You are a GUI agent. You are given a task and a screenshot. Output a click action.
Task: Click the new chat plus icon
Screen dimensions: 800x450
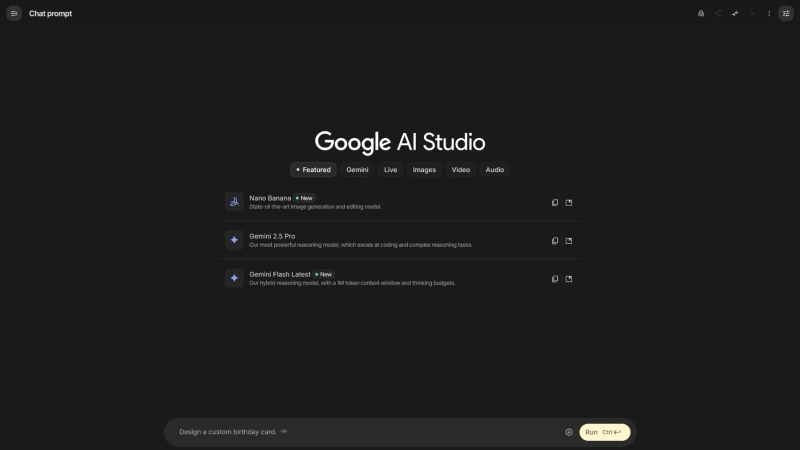point(752,13)
